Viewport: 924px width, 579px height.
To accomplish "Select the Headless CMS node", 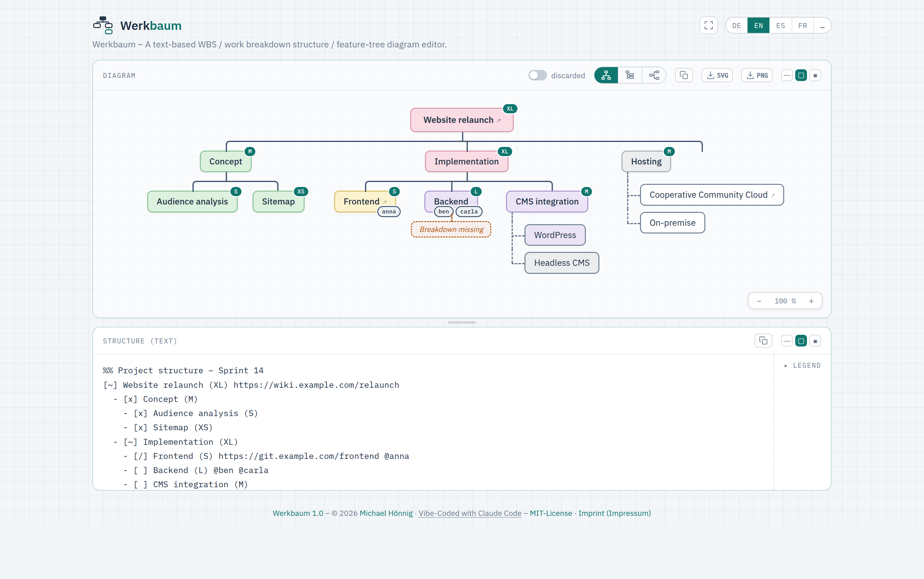I will point(562,263).
